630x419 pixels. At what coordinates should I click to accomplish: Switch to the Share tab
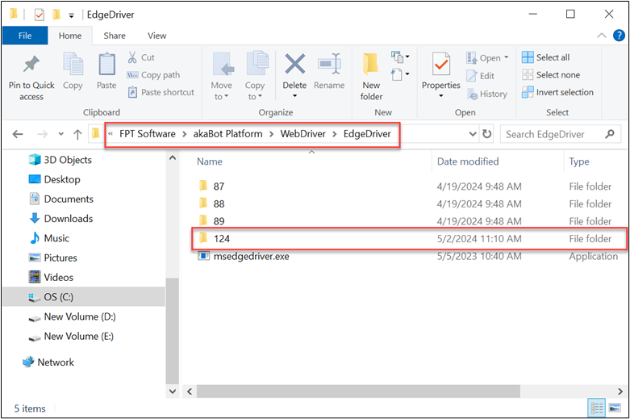[x=115, y=36]
